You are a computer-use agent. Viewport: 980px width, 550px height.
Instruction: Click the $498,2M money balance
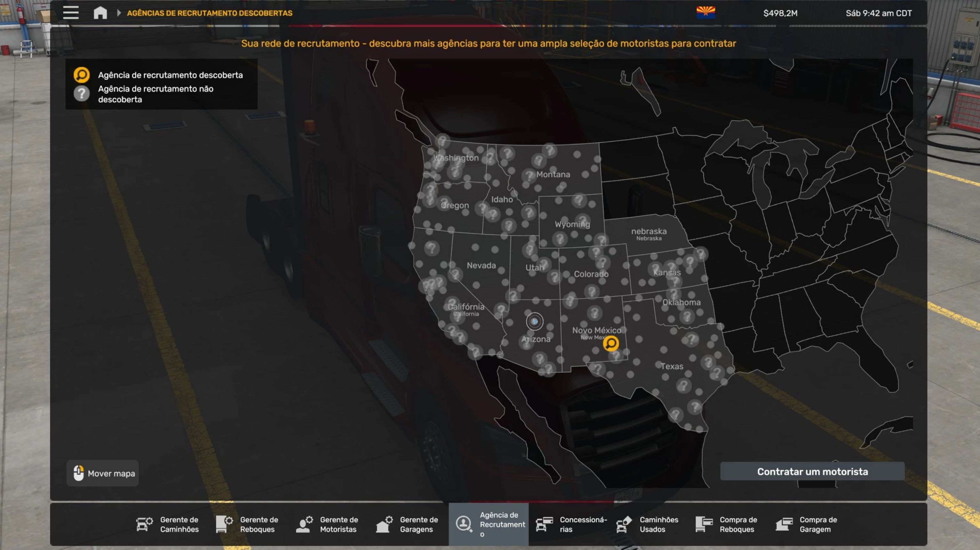coord(780,13)
